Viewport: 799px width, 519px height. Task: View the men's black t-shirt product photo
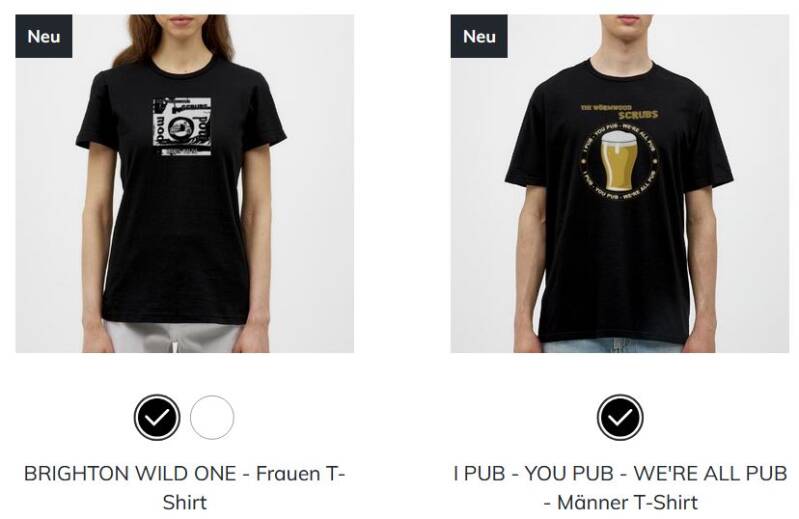tap(620, 183)
